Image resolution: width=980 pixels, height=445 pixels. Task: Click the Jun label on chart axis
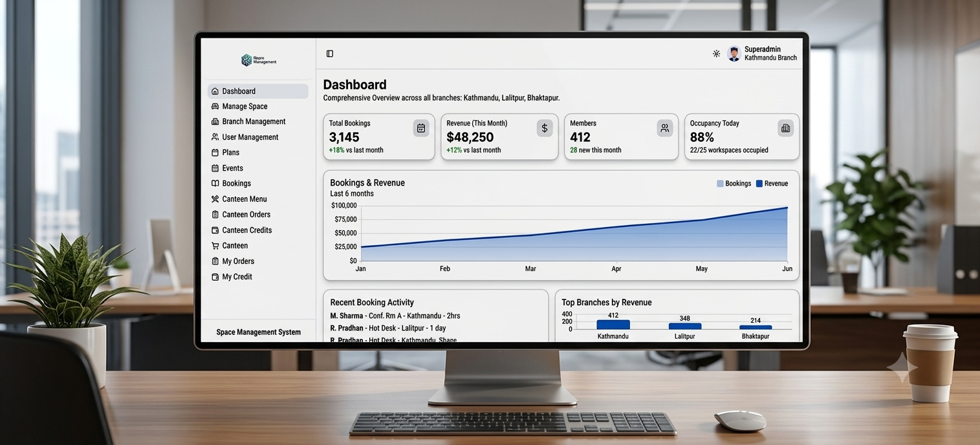(787, 268)
